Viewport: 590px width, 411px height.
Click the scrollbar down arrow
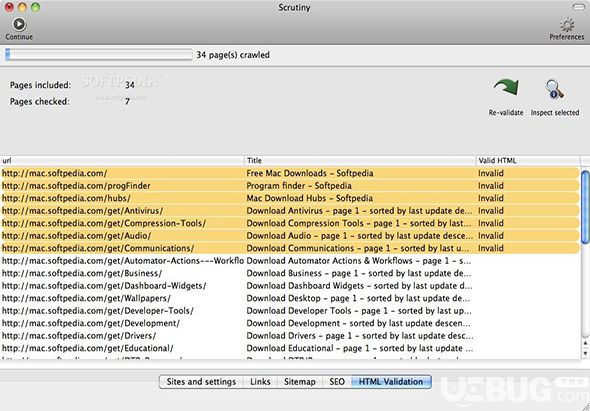click(585, 354)
